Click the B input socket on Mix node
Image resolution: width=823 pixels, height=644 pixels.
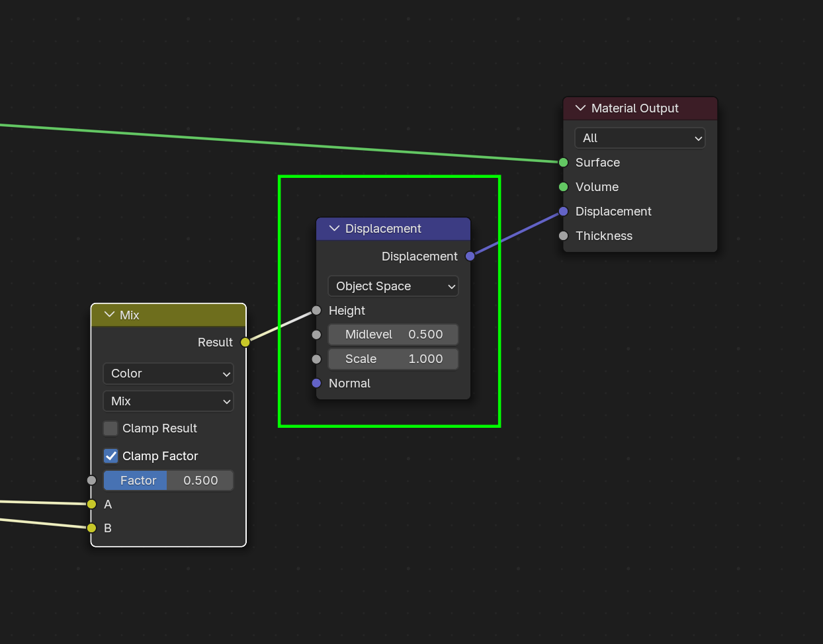click(91, 528)
